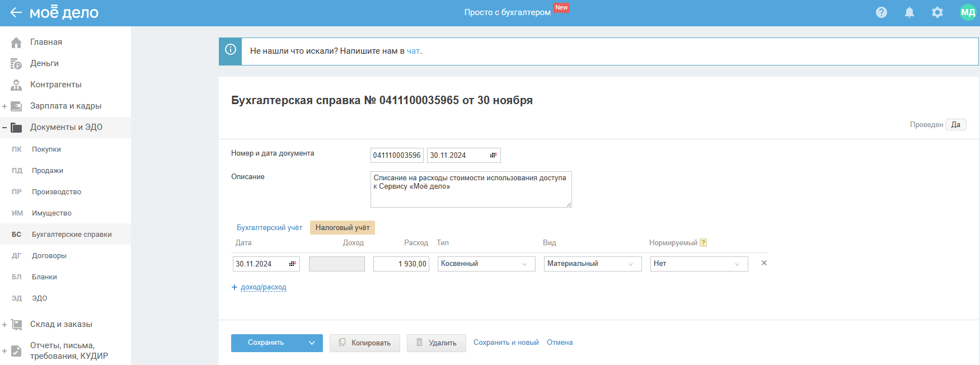
Task: Click the Главная home icon
Action: (16, 42)
